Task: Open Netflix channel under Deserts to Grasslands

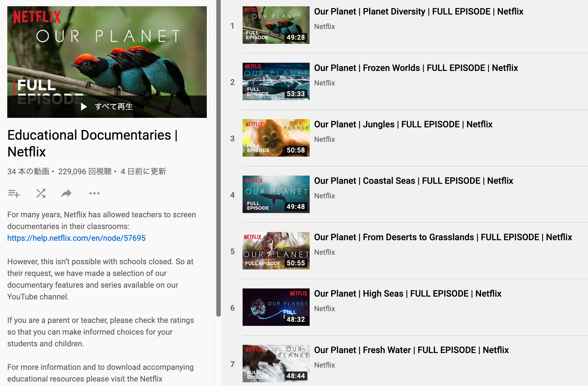Action: (x=324, y=252)
